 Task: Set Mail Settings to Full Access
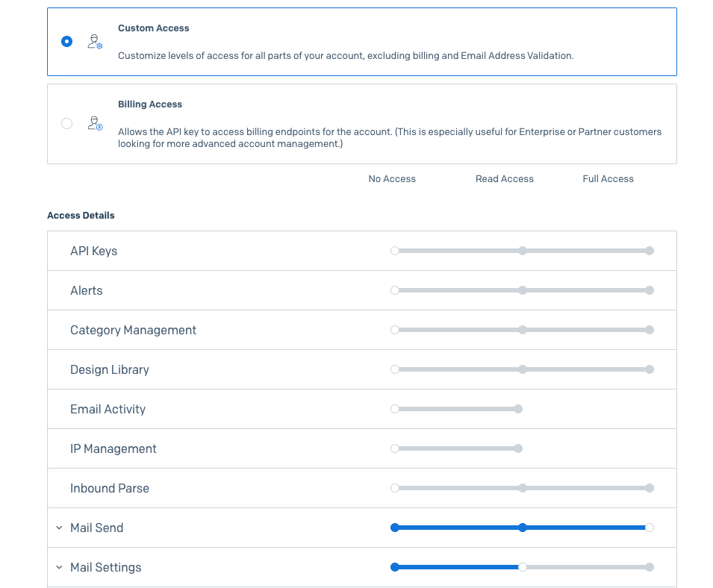point(650,567)
